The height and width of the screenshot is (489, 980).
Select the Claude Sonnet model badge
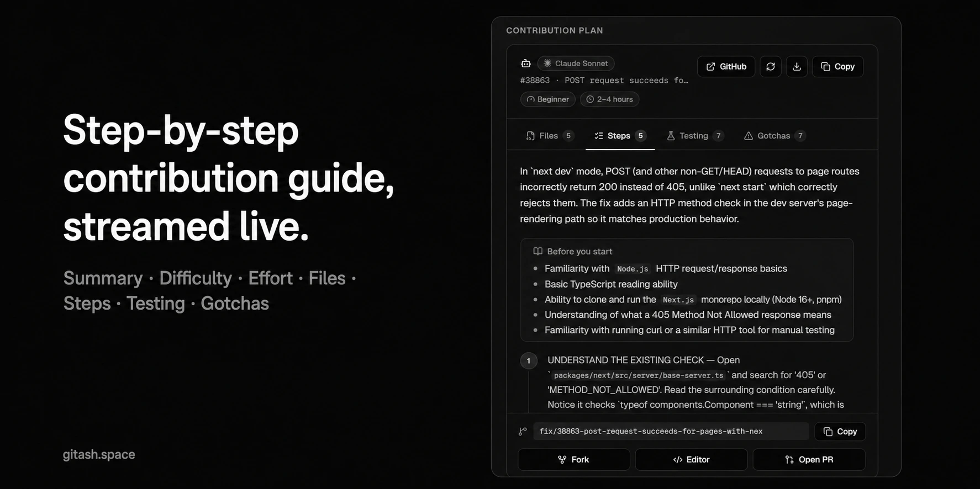click(x=576, y=63)
